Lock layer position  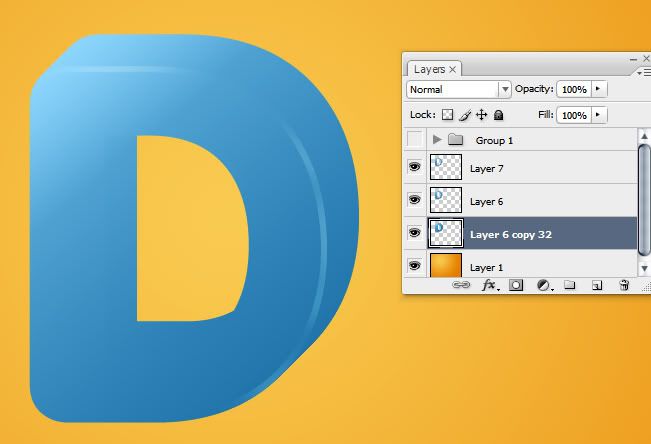tap(481, 115)
